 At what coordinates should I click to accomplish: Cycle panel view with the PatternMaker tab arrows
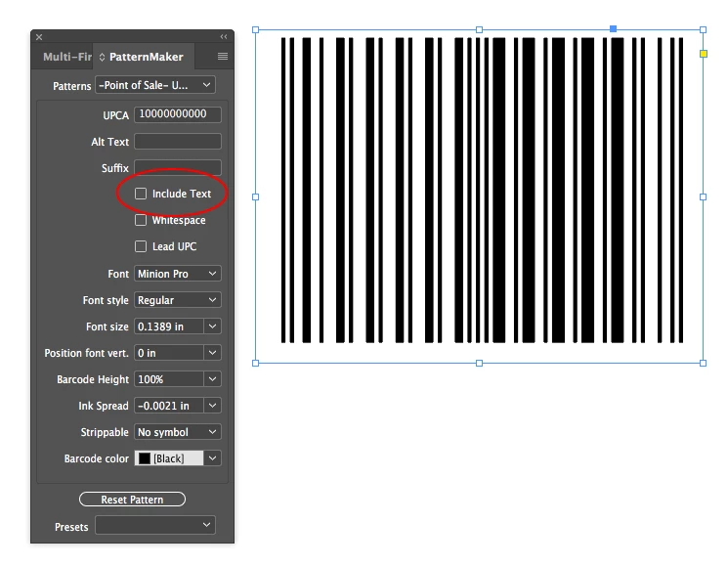coord(103,57)
